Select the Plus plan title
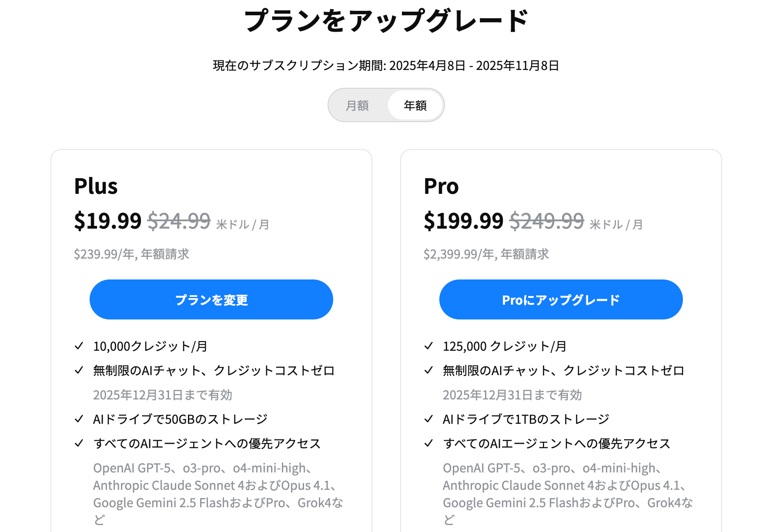This screenshot has width=776, height=532. [x=96, y=186]
